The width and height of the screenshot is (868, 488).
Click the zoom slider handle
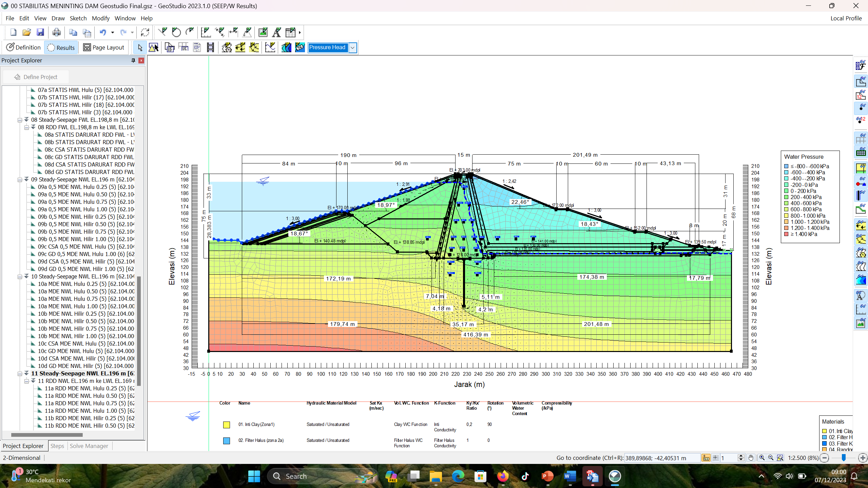point(844,458)
